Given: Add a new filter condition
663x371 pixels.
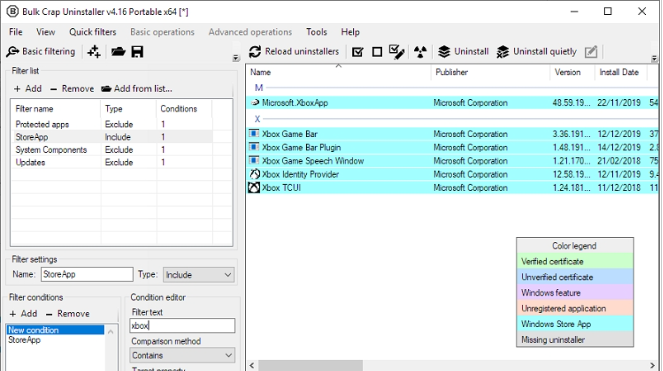Looking at the screenshot, I should 24,314.
